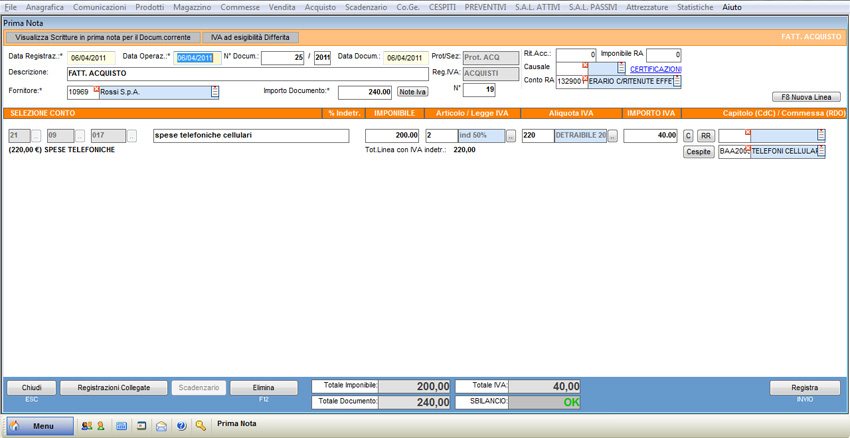Click the Descrizione input field
This screenshot has width=850, height=438.
247,74
